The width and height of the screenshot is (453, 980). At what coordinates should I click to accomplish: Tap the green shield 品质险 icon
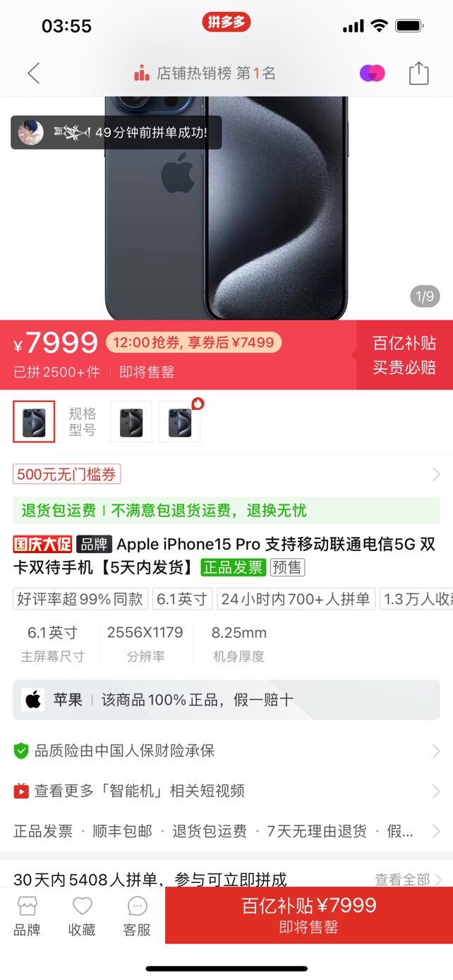[x=21, y=751]
